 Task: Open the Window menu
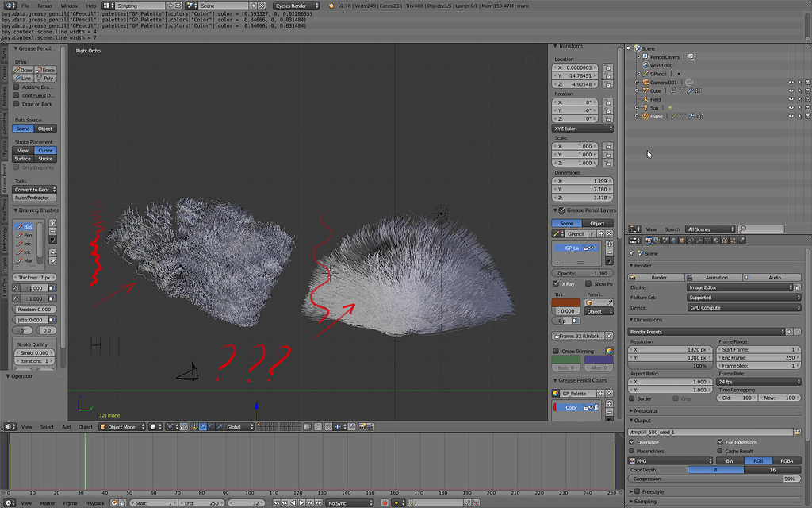pos(69,6)
